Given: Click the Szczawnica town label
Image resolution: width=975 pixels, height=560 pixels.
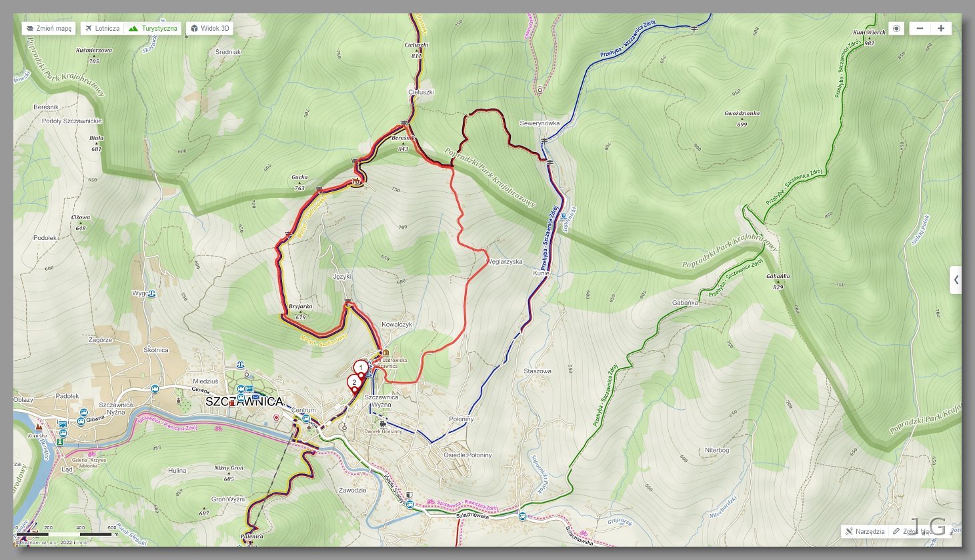Looking at the screenshot, I should point(243,402).
